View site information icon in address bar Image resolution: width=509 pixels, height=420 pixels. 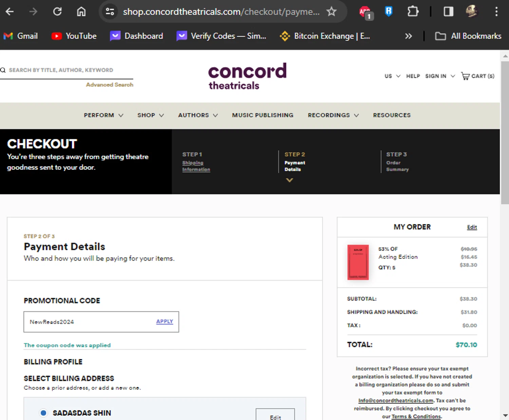(x=110, y=12)
